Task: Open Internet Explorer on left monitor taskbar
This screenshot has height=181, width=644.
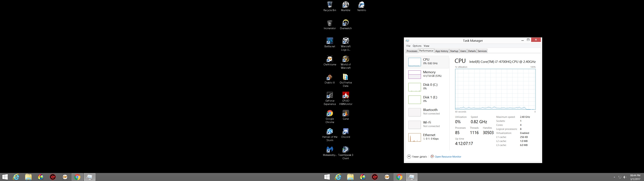Action: 16,177
